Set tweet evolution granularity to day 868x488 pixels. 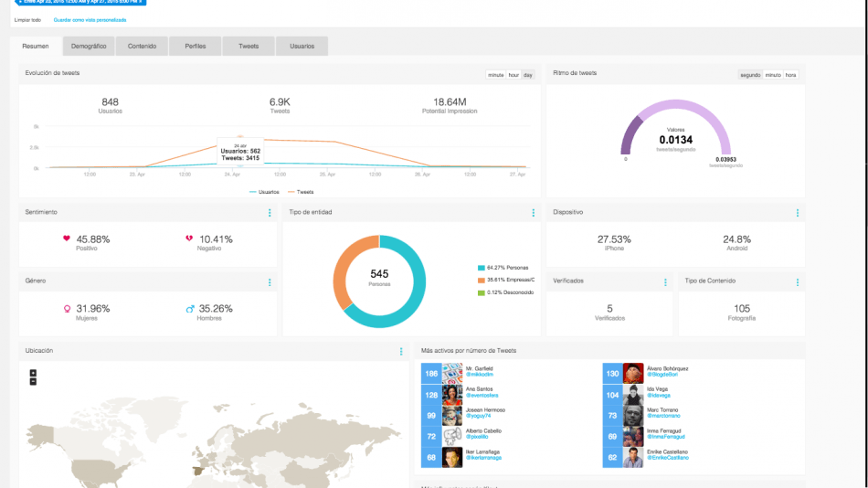point(528,75)
